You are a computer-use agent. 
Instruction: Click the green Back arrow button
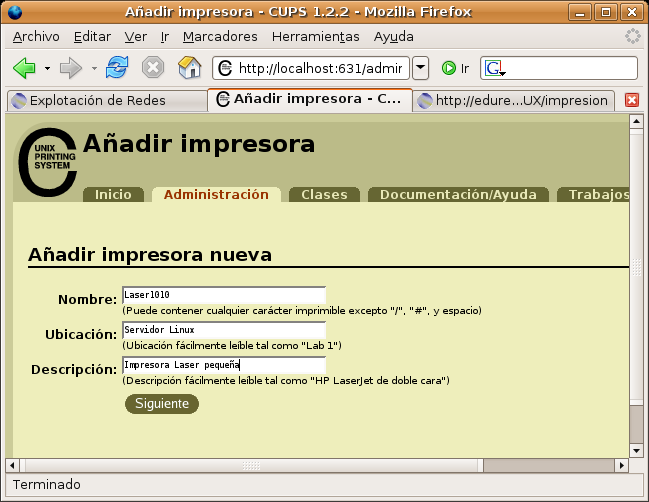tap(24, 68)
